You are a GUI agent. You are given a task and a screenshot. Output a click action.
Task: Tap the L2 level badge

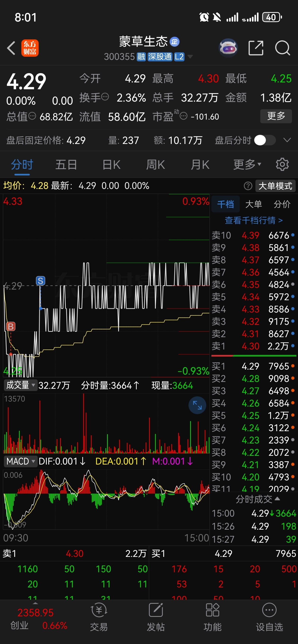click(179, 57)
